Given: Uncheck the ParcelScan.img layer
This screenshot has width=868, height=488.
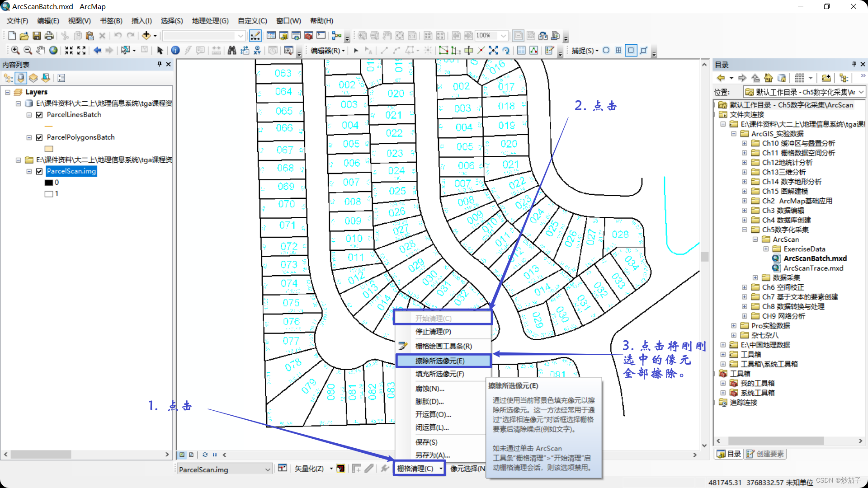Looking at the screenshot, I should (39, 171).
